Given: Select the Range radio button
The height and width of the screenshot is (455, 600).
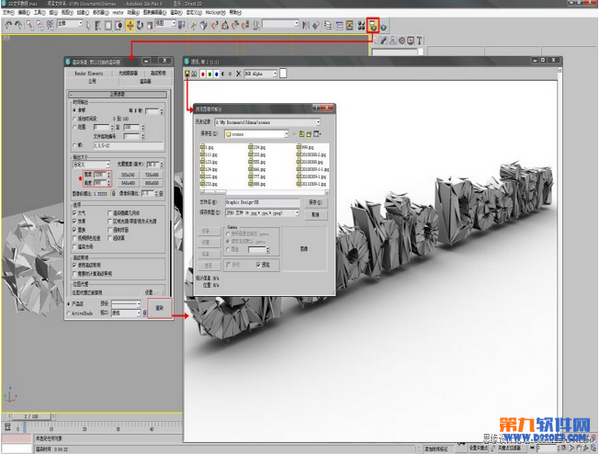Looking at the screenshot, I should click(75, 127).
